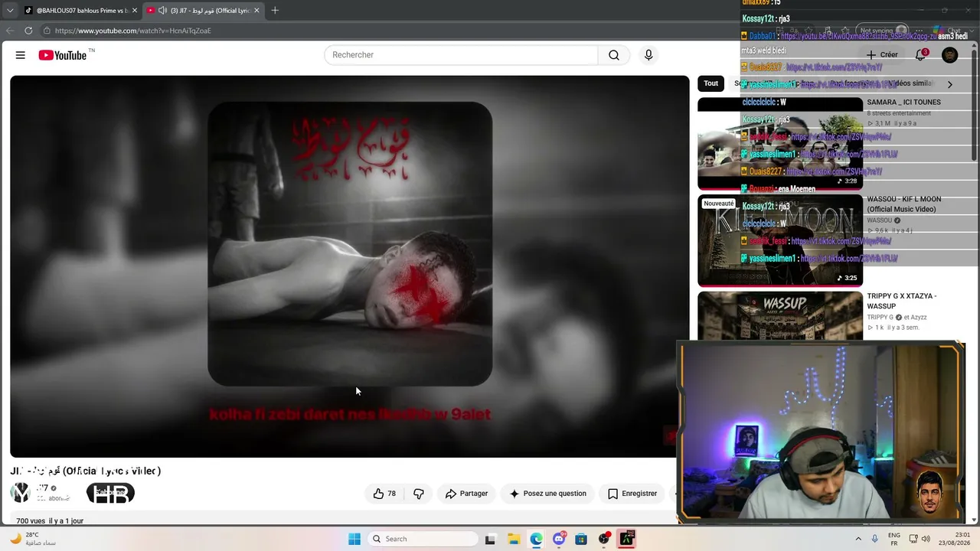Click the Partager share button
Image resolution: width=980 pixels, height=551 pixels.
466,494
